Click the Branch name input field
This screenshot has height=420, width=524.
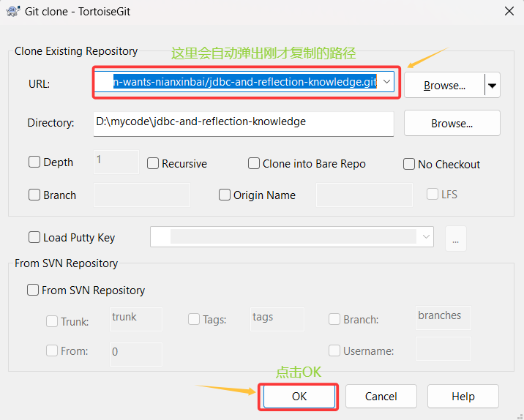(142, 195)
